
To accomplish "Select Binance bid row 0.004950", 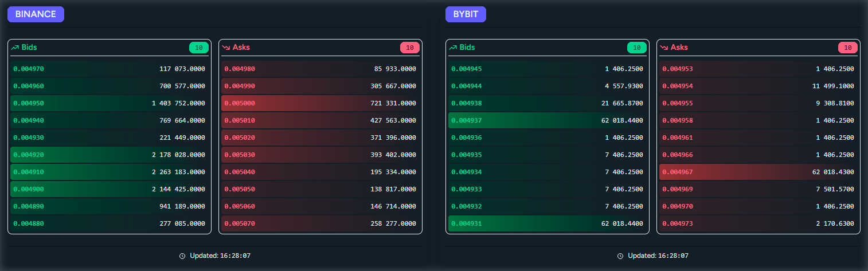I will point(110,103).
